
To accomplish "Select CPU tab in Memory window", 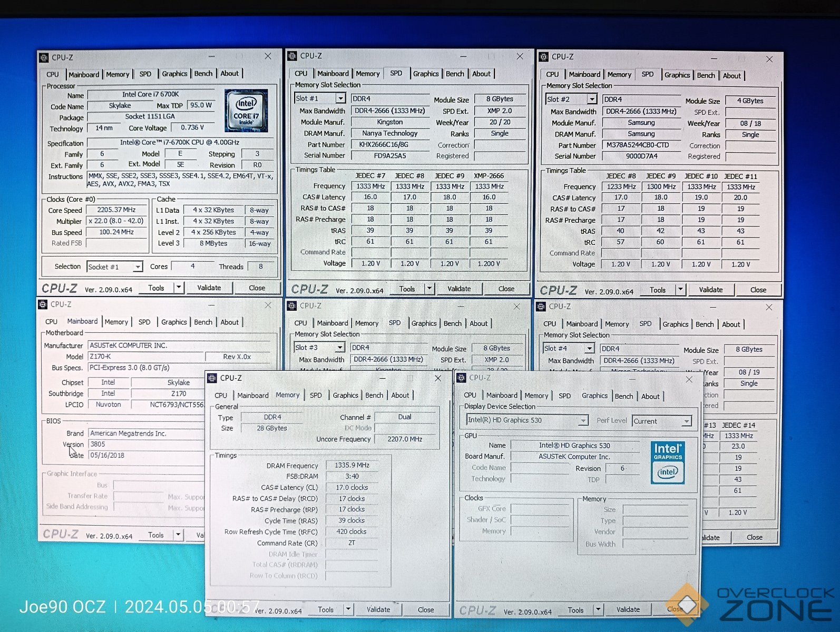I will [x=221, y=395].
